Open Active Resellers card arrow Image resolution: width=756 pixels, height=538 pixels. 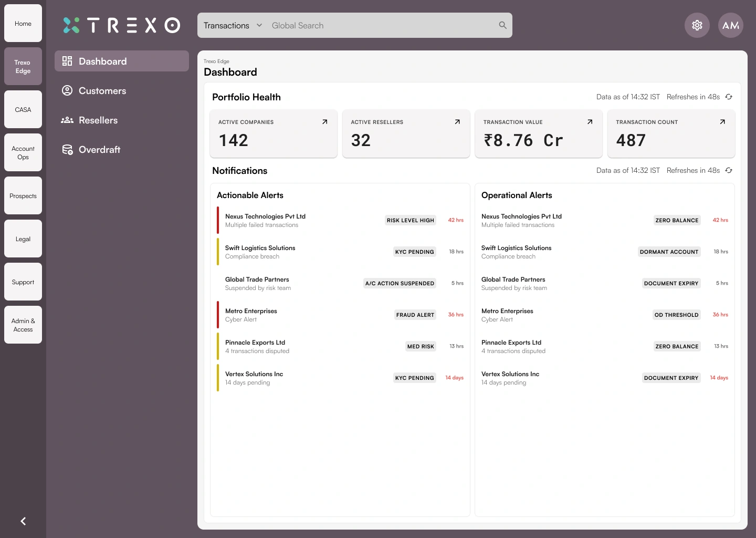pyautogui.click(x=457, y=122)
